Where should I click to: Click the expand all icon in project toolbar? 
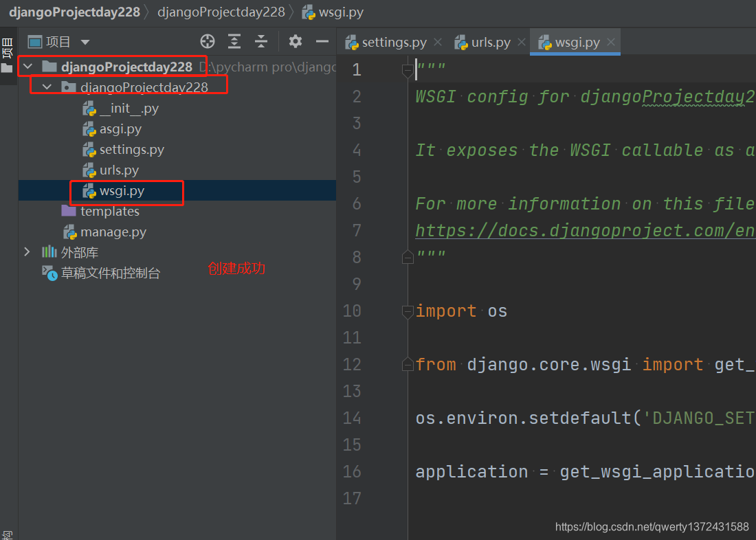click(x=234, y=42)
